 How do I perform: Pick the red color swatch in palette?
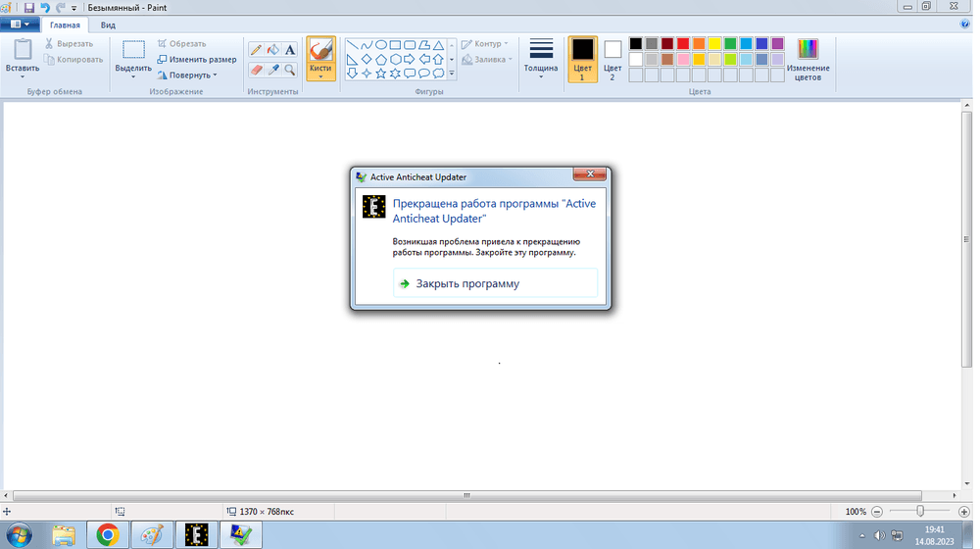[x=683, y=43]
